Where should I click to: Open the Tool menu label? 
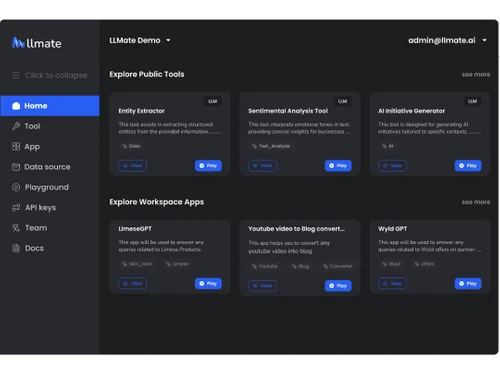[32, 126]
